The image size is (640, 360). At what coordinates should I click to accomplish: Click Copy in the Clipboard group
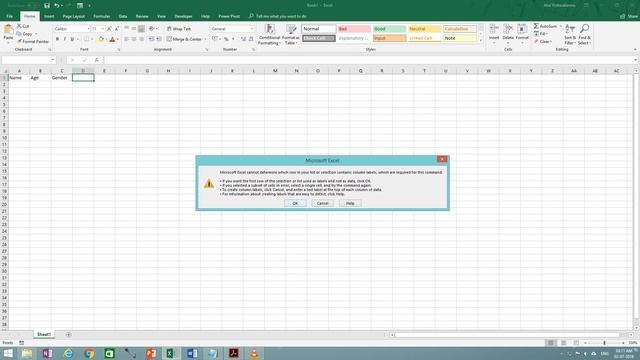click(25, 34)
